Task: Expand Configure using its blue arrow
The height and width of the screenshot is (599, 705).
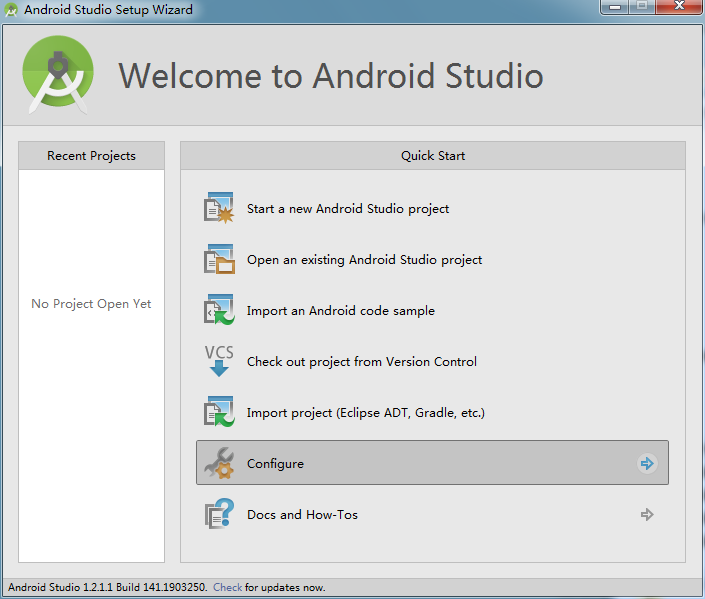Action: click(x=647, y=463)
